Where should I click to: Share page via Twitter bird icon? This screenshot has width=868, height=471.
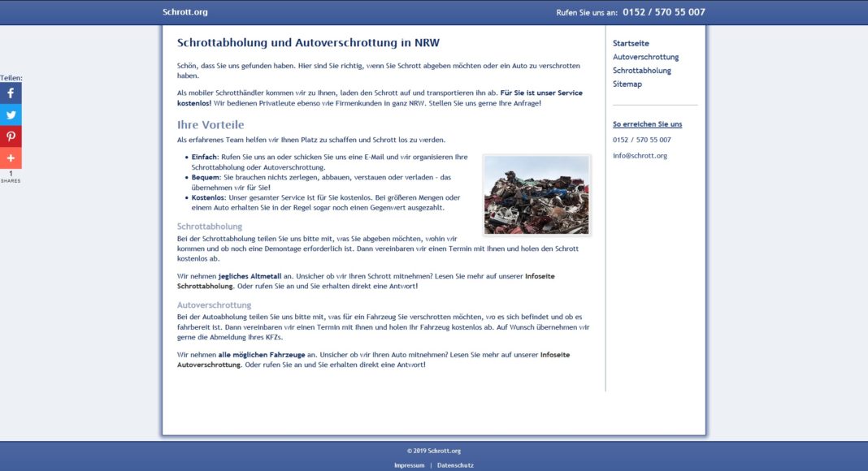11,115
